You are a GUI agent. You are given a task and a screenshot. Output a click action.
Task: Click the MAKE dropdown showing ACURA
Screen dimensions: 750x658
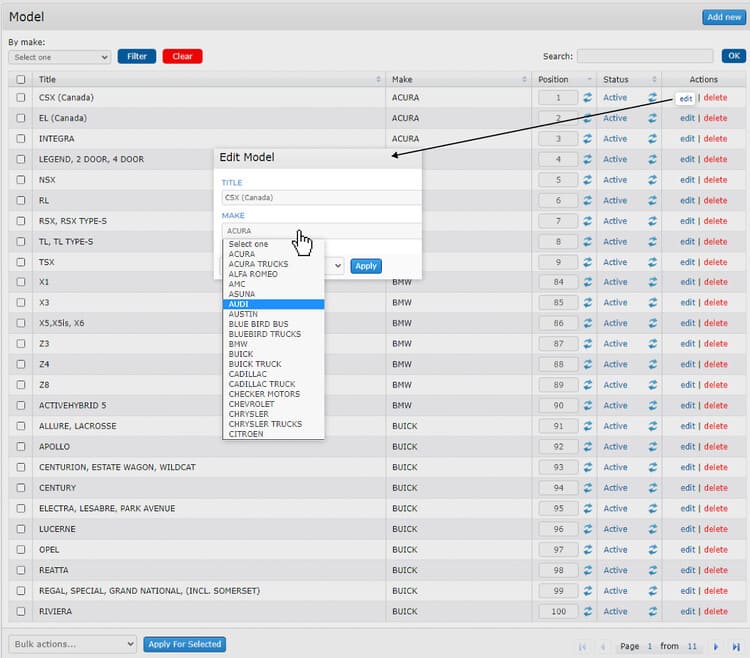321,230
